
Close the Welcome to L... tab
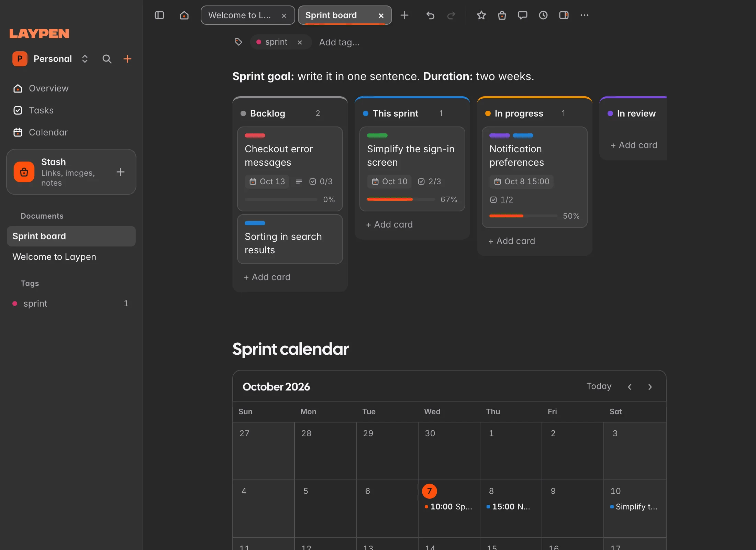tap(284, 15)
